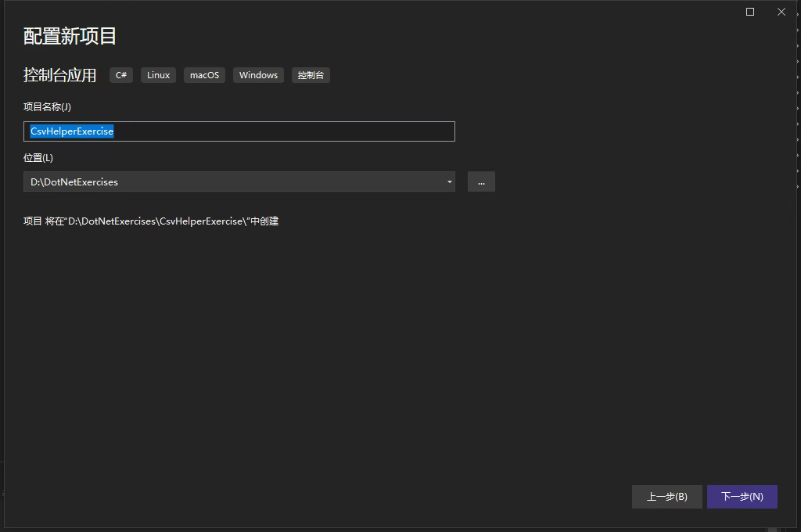Maximize the configure project dialog
The width and height of the screenshot is (801, 532).
[750, 12]
